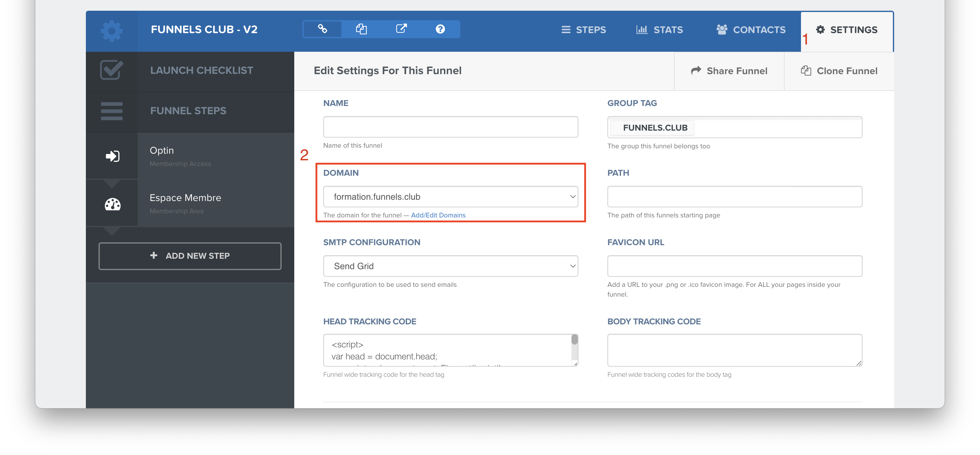Click the Clone Funnel button
This screenshot has width=980, height=455.
pyautogui.click(x=839, y=71)
